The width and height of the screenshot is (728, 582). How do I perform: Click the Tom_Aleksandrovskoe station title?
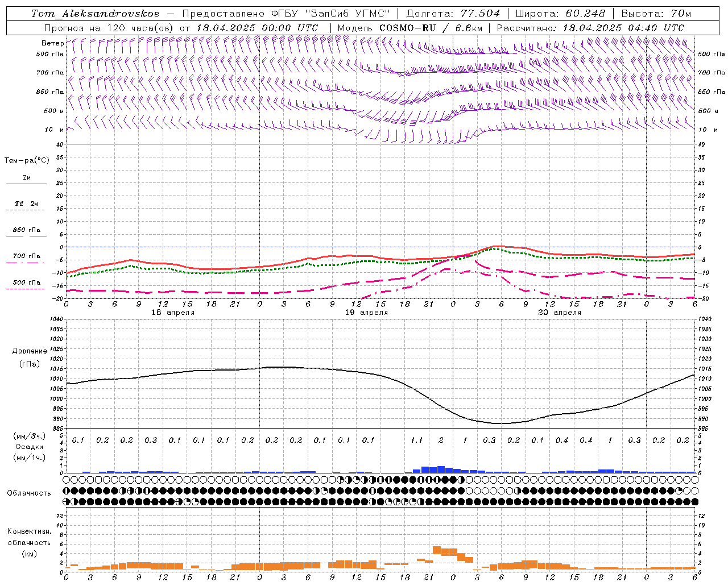tap(96, 13)
